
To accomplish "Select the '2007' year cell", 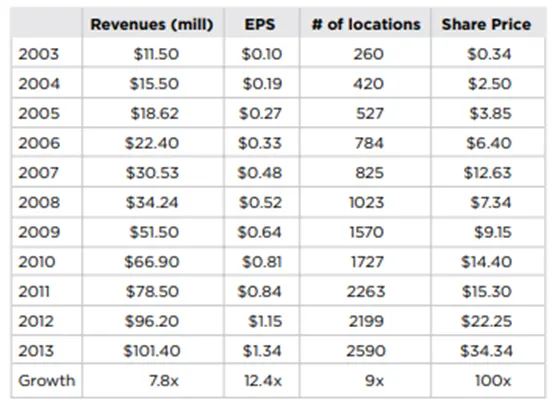I will [38, 173].
